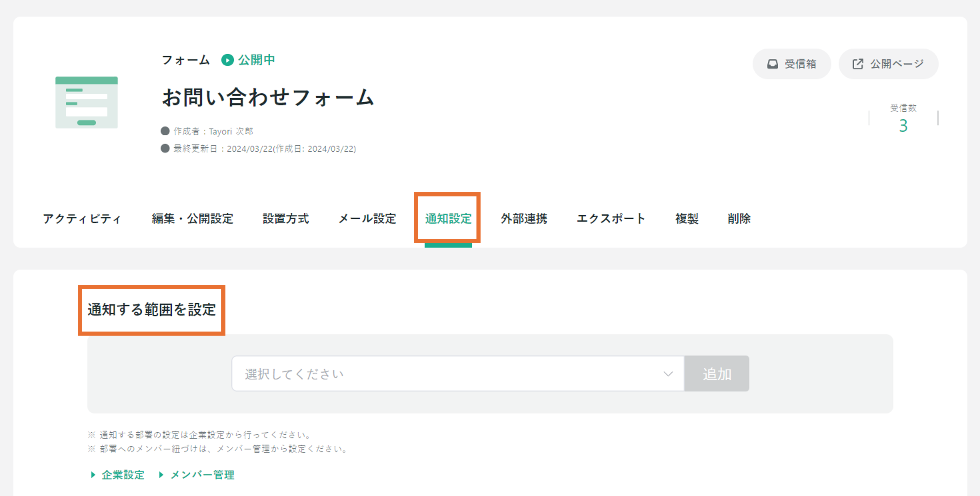Open the 編集・公開設定 tab
Viewport: 980px width, 496px height.
coord(192,219)
